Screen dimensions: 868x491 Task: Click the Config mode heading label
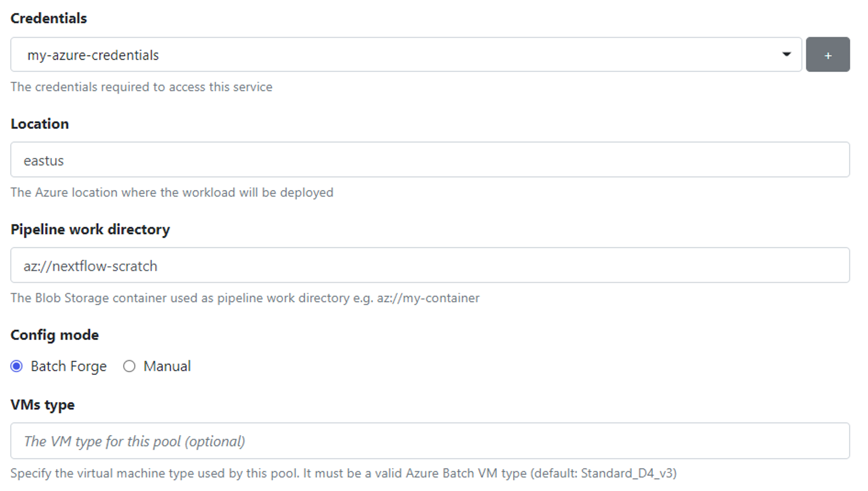click(x=54, y=335)
